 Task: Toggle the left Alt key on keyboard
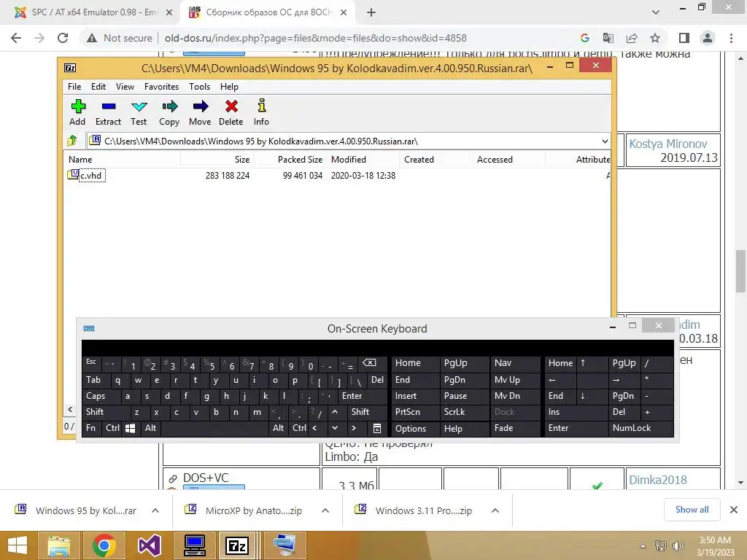pyautogui.click(x=150, y=427)
